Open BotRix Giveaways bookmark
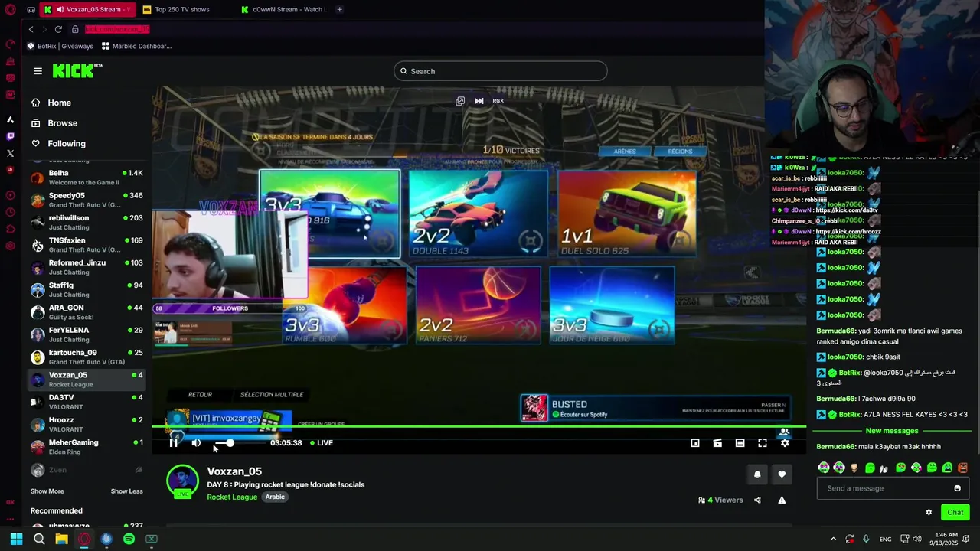 point(60,46)
